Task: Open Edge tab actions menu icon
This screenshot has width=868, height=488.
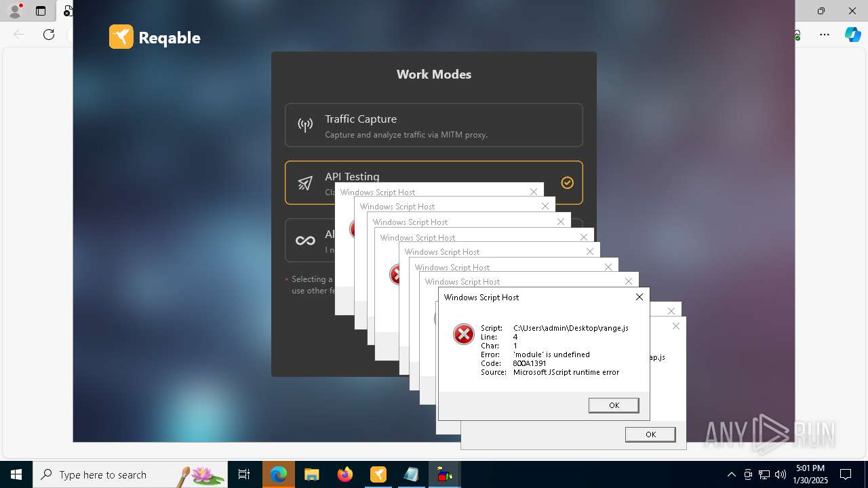Action: [41, 11]
